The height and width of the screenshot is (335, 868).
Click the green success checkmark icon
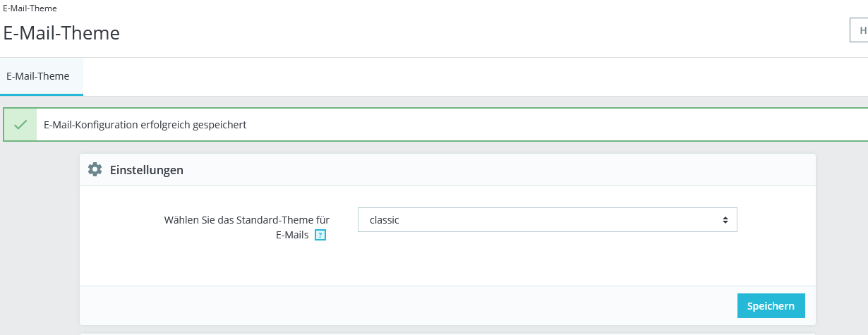click(20, 125)
